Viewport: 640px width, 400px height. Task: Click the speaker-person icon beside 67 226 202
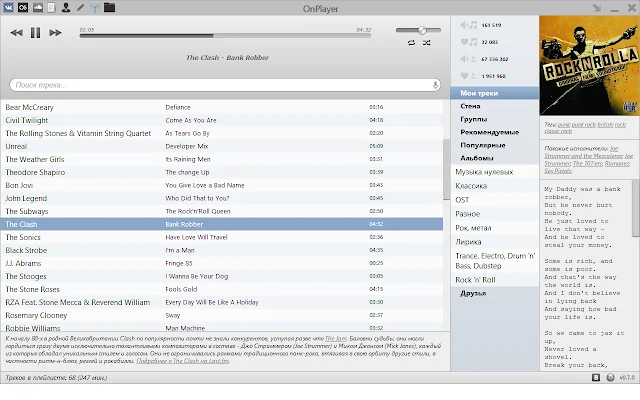[x=469, y=59]
